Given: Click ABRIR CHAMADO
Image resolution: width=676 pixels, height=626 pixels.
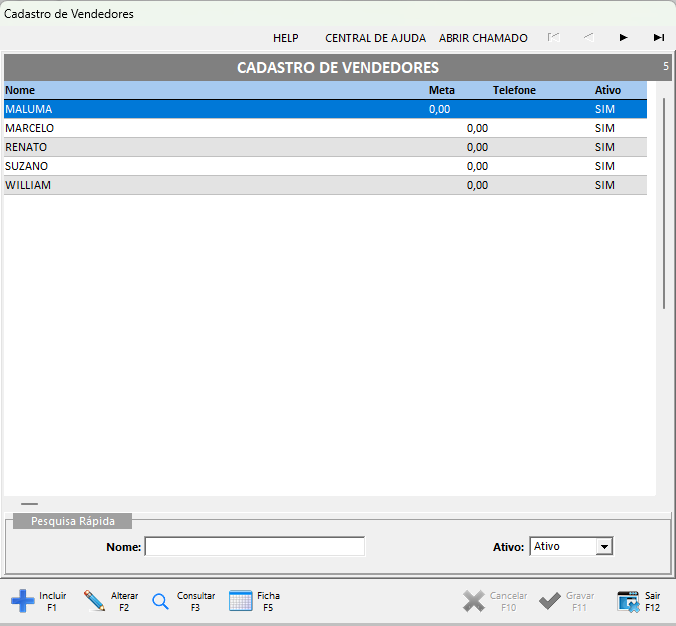Looking at the screenshot, I should click(483, 38).
